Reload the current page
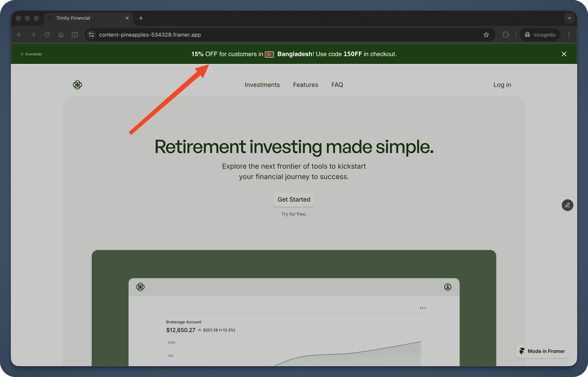 (47, 35)
